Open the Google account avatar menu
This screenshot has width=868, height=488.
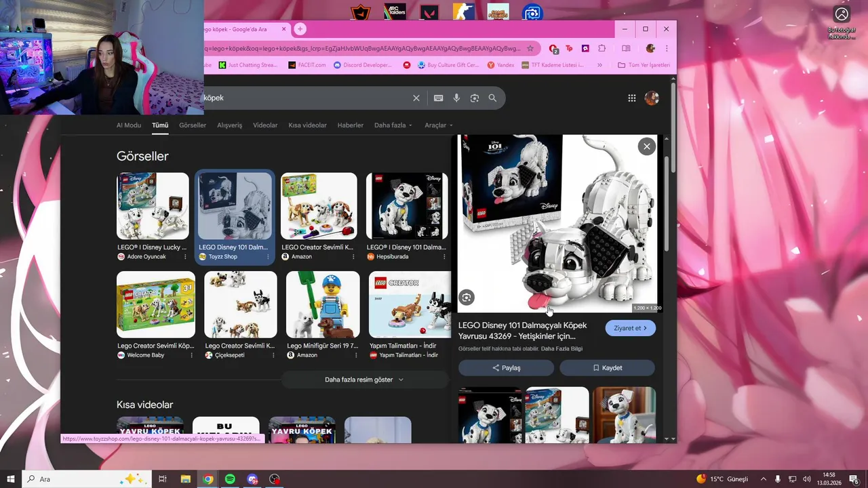[x=652, y=98]
